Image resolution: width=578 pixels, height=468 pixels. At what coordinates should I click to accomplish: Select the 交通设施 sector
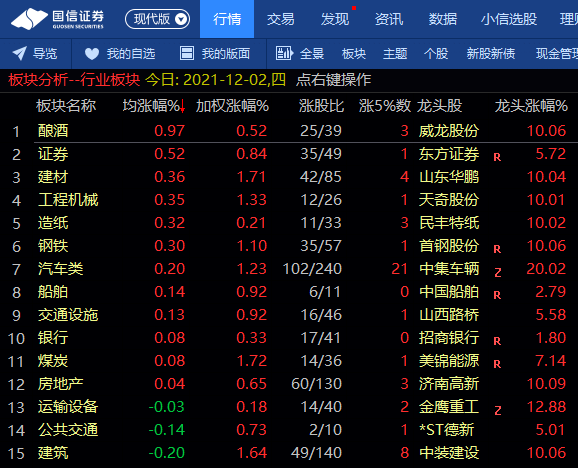point(68,315)
